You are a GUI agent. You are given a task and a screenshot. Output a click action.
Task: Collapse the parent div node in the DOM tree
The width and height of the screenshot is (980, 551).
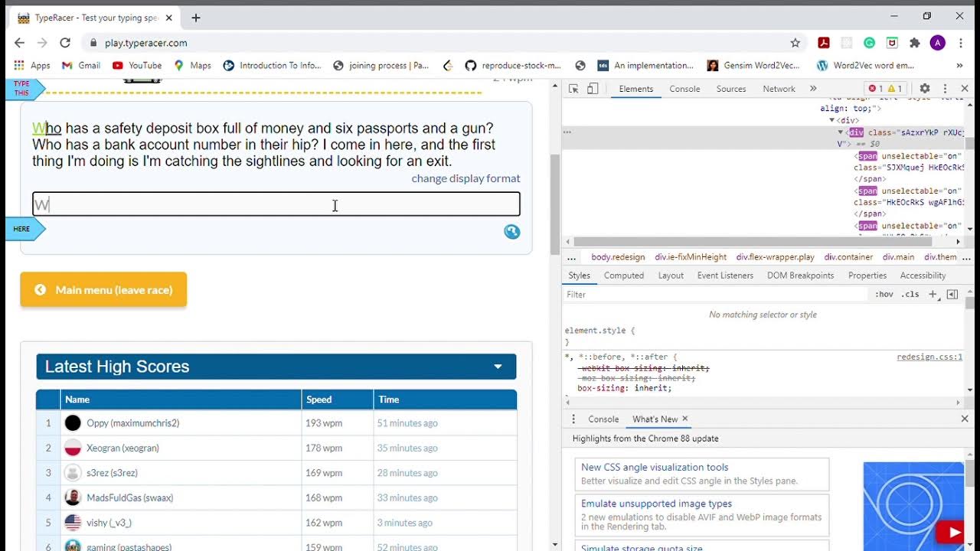pyautogui.click(x=832, y=121)
